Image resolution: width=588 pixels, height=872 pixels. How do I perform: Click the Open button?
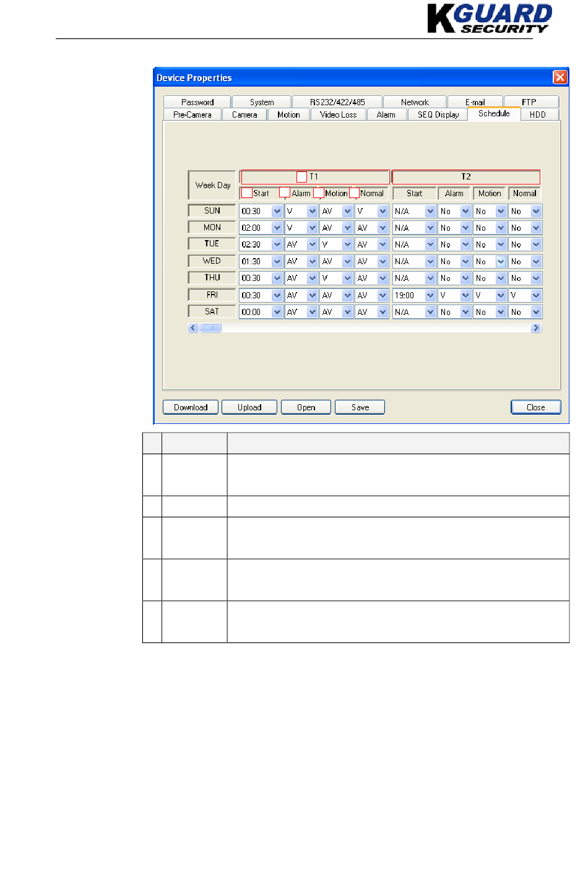point(306,407)
